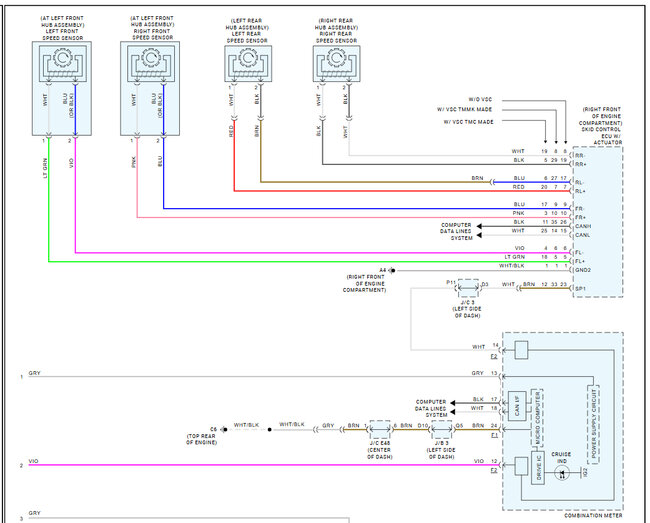Click the 'W/ VSC TMC MADE' label

(x=468, y=122)
